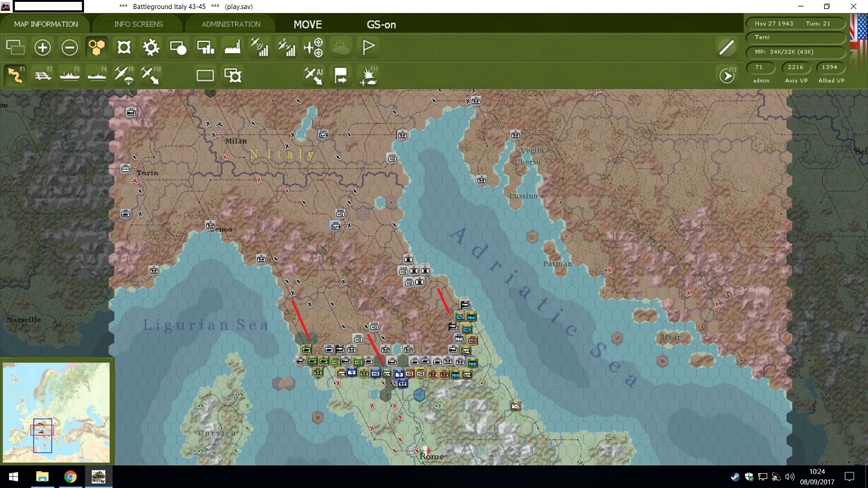Click the F11 explosion with tank icon

pos(368,76)
